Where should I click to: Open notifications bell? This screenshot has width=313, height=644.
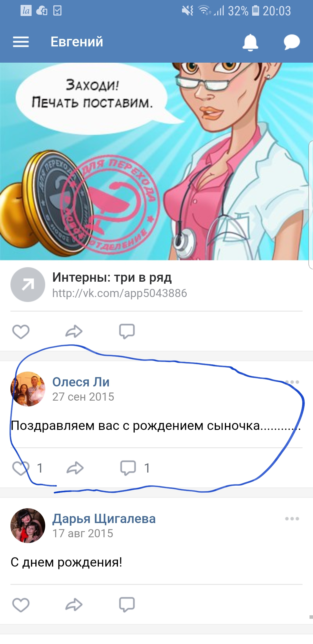[250, 42]
